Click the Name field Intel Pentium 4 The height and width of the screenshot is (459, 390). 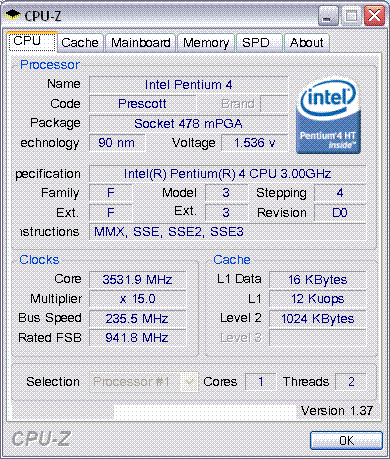click(188, 85)
